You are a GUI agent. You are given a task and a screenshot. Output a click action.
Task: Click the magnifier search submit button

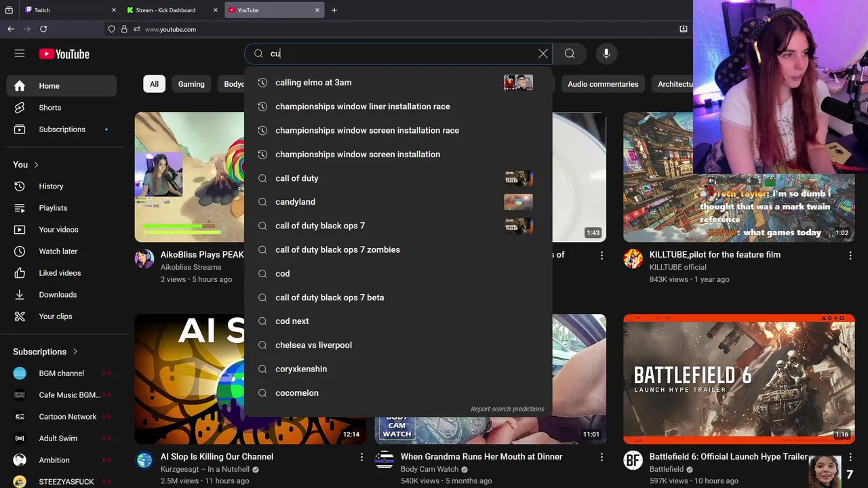pos(570,54)
